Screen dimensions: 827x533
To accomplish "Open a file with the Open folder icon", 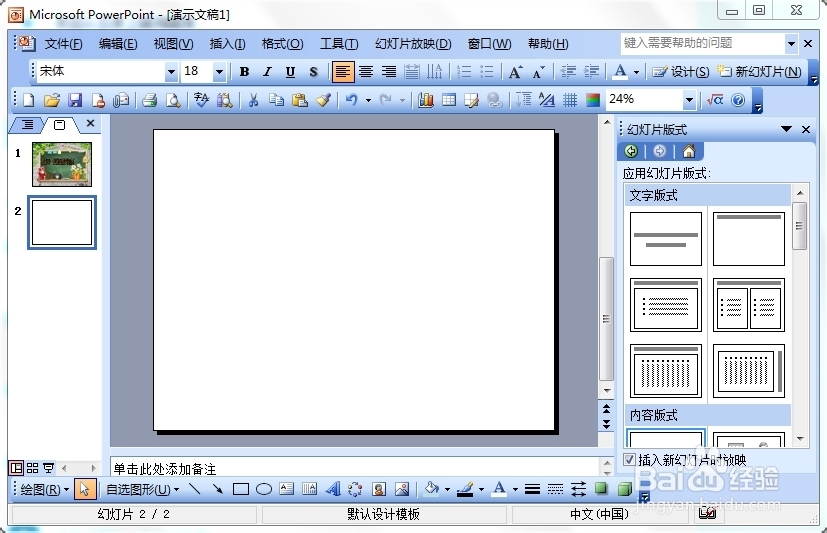I will tap(52, 100).
